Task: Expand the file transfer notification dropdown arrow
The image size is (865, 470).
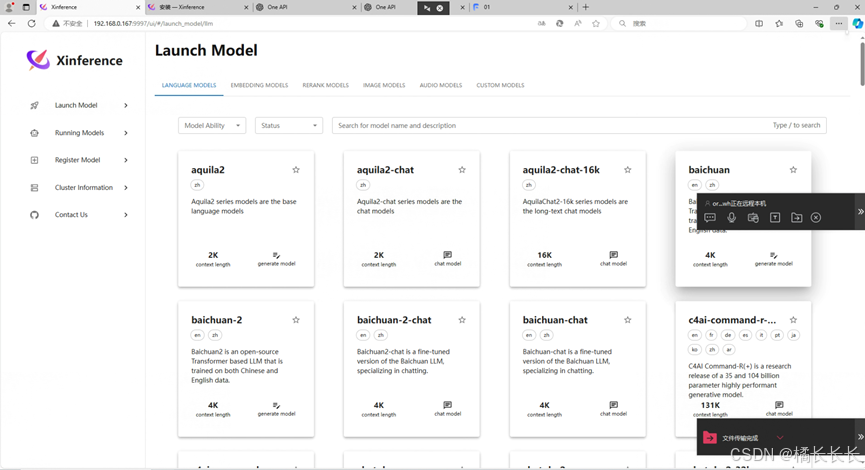Action: tap(780, 437)
